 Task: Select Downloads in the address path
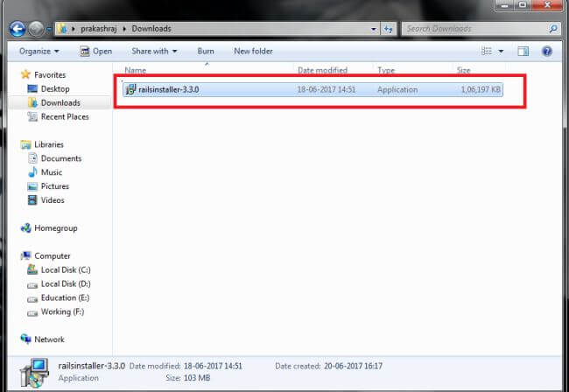tap(151, 29)
